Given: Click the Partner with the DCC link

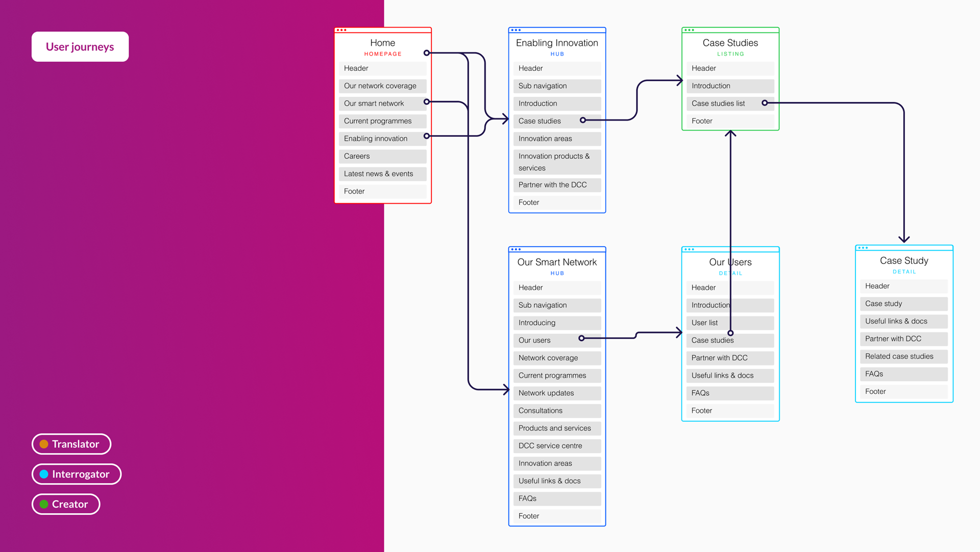Looking at the screenshot, I should pyautogui.click(x=553, y=185).
